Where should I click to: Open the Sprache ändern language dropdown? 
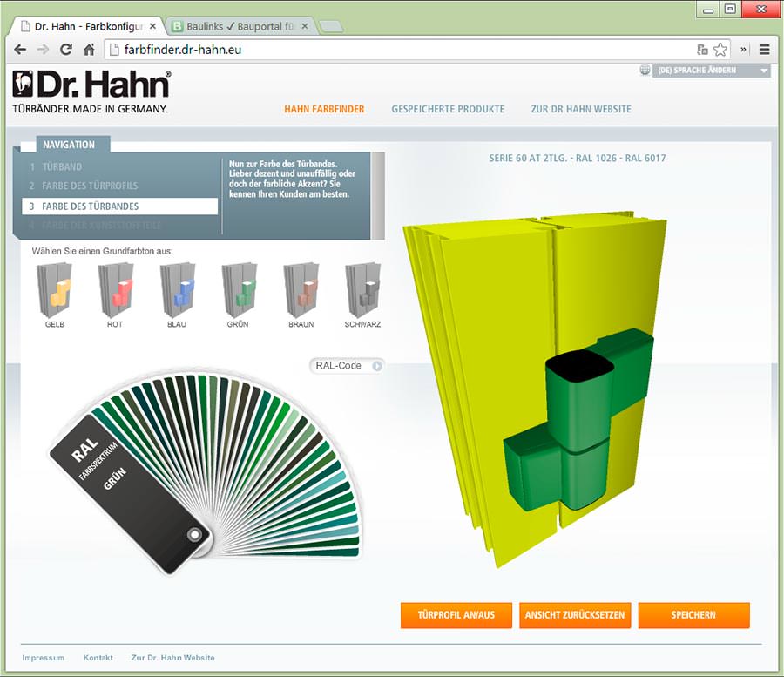712,71
